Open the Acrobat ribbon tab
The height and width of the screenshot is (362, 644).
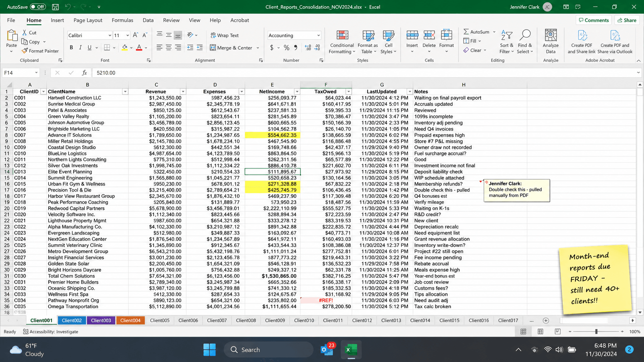click(x=240, y=20)
